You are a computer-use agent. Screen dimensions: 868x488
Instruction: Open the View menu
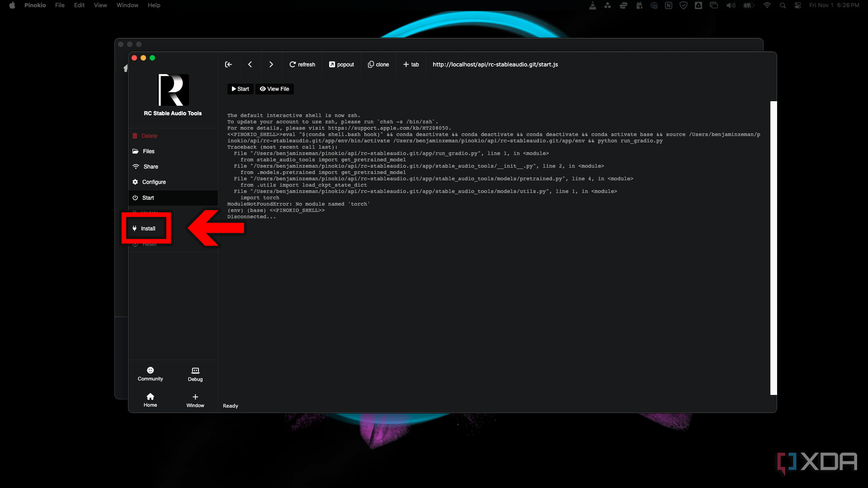pyautogui.click(x=100, y=5)
